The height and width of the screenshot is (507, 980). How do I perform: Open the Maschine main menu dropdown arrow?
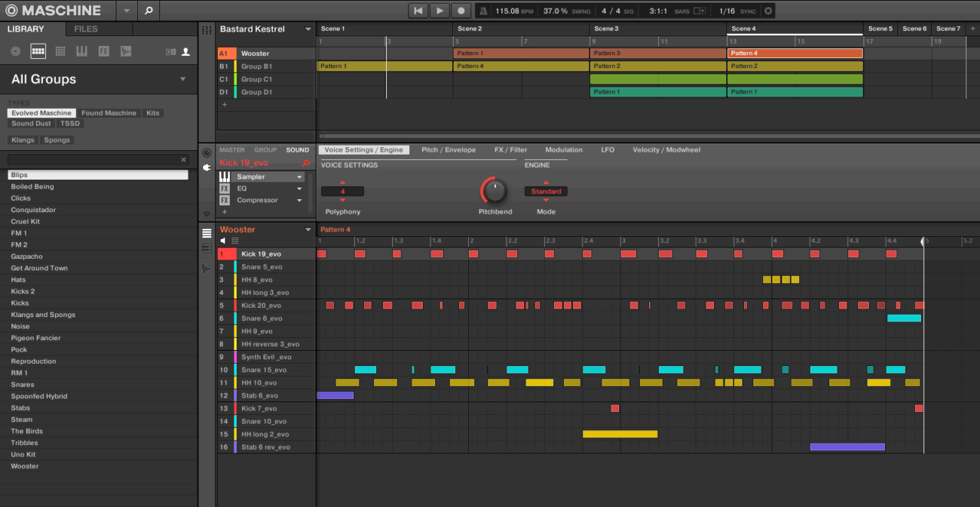(127, 11)
